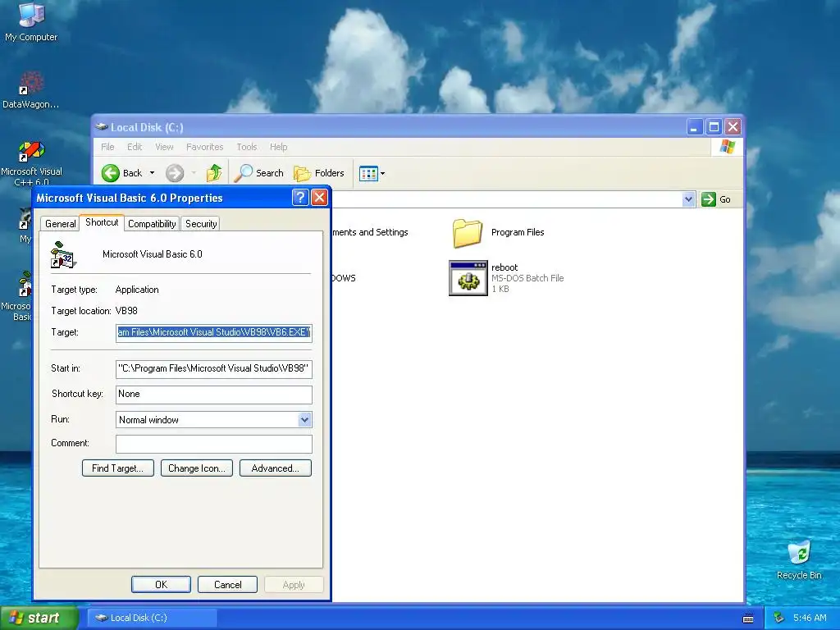The height and width of the screenshot is (630, 840).
Task: Open the Edit menu
Action: pyautogui.click(x=135, y=147)
